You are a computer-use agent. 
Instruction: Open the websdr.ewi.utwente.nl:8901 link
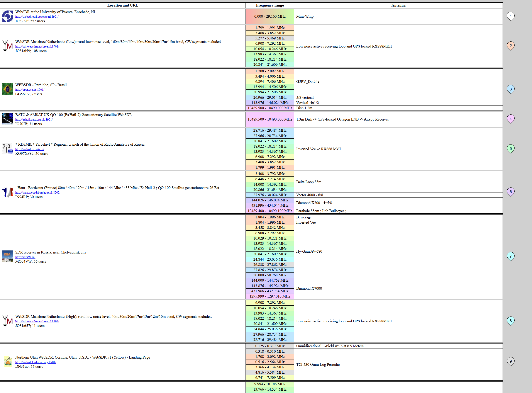pyautogui.click(x=37, y=17)
